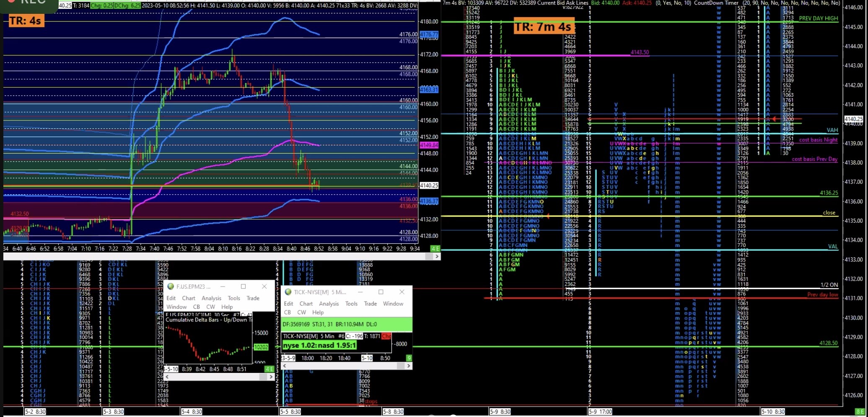Open CW menu in F.US.EPM23 window
Viewport: 868px width, 417px height.
coord(210,307)
